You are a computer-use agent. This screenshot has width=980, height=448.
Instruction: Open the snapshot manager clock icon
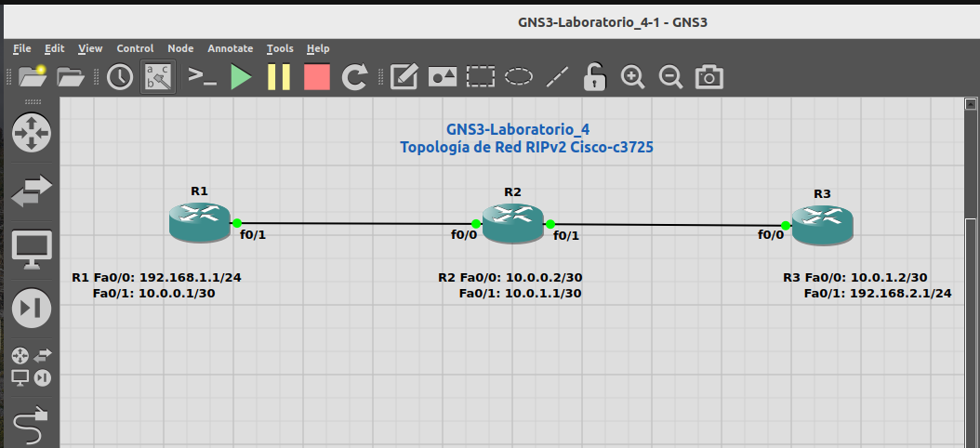[120, 77]
